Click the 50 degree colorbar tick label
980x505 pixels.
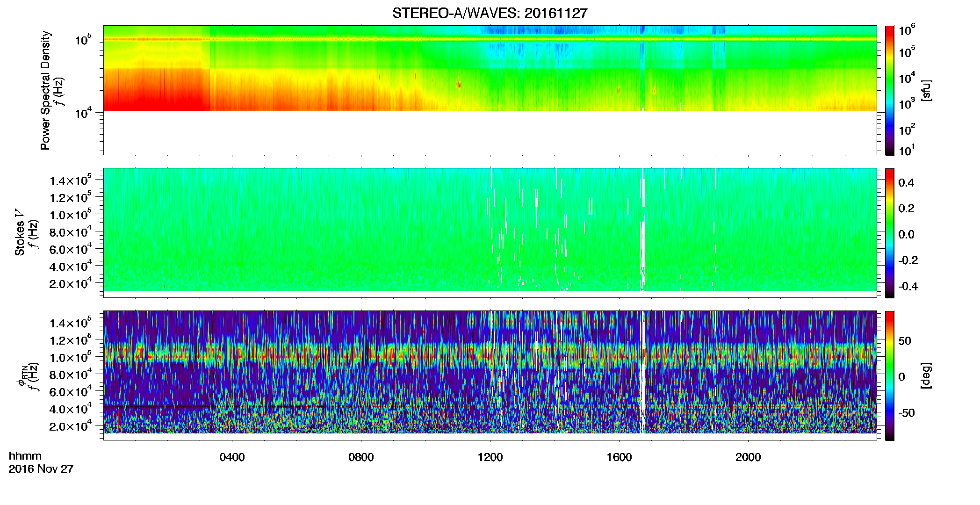[x=905, y=341]
